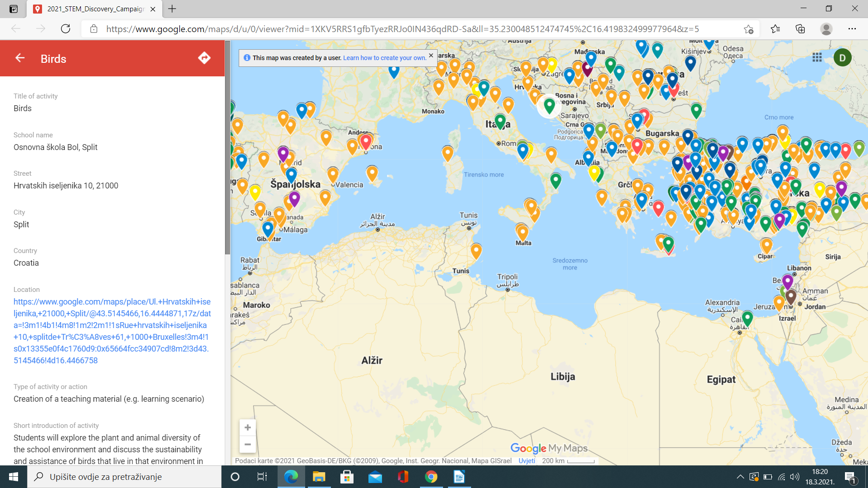Open the Collections icon in toolbar
This screenshot has width=868, height=488.
pos(800,29)
